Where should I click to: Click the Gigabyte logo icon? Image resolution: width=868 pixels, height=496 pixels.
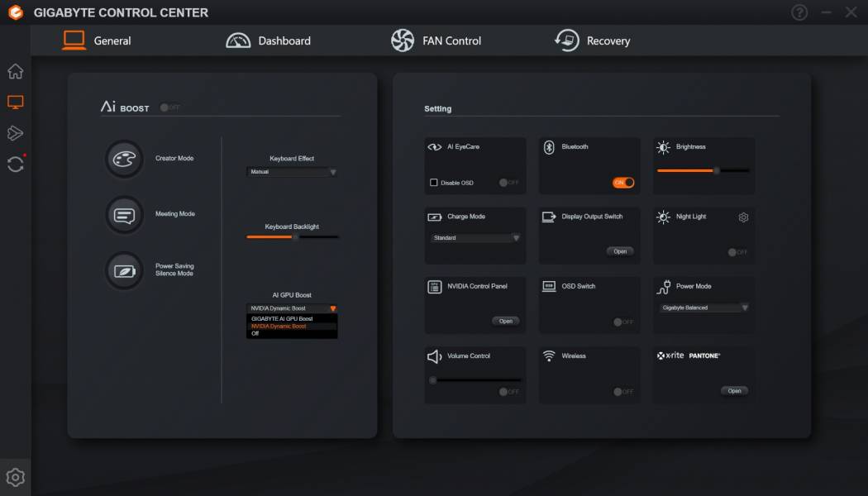pyautogui.click(x=16, y=12)
